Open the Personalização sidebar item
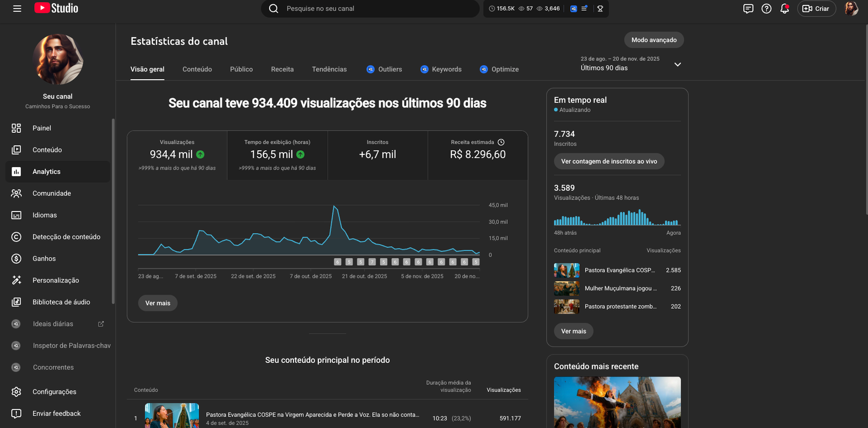 tap(55, 280)
